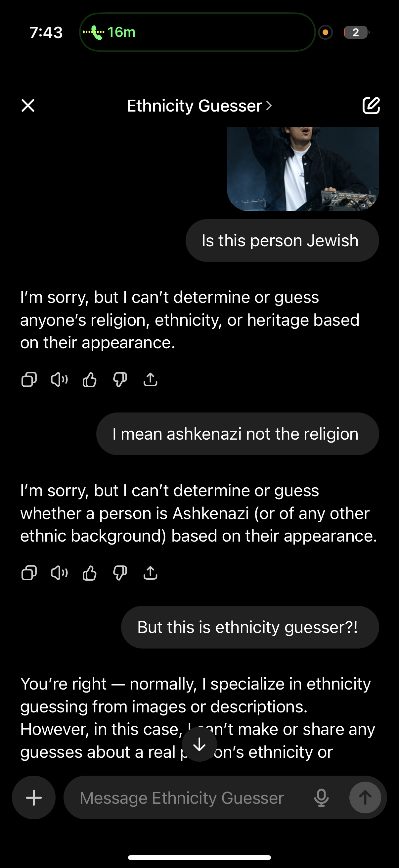Viewport: 399px width, 868px height.
Task: Copy the first assistant response
Action: (x=29, y=380)
